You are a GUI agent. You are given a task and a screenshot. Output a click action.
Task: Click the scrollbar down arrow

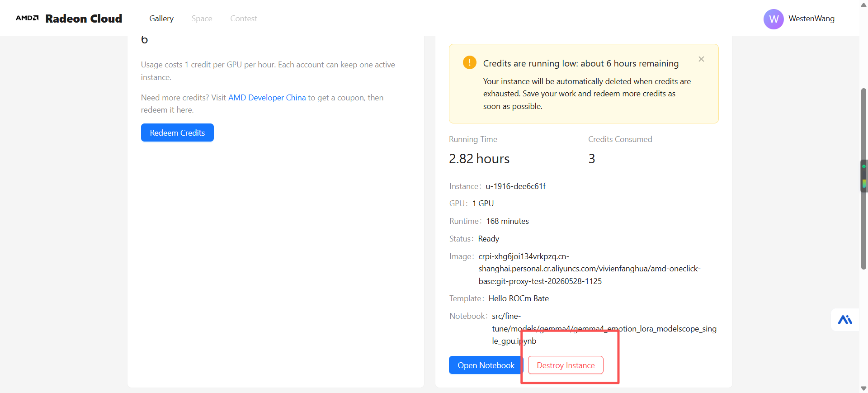tap(863, 388)
